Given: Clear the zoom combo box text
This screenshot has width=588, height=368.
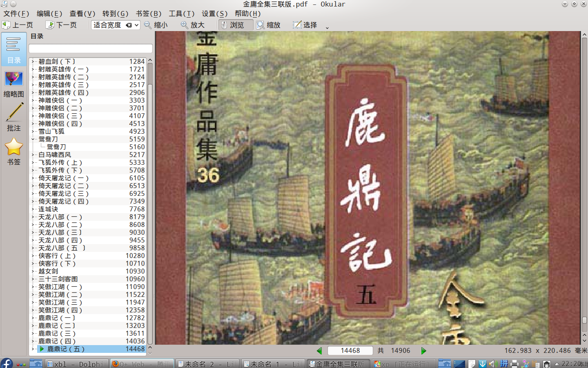Looking at the screenshot, I should point(129,25).
